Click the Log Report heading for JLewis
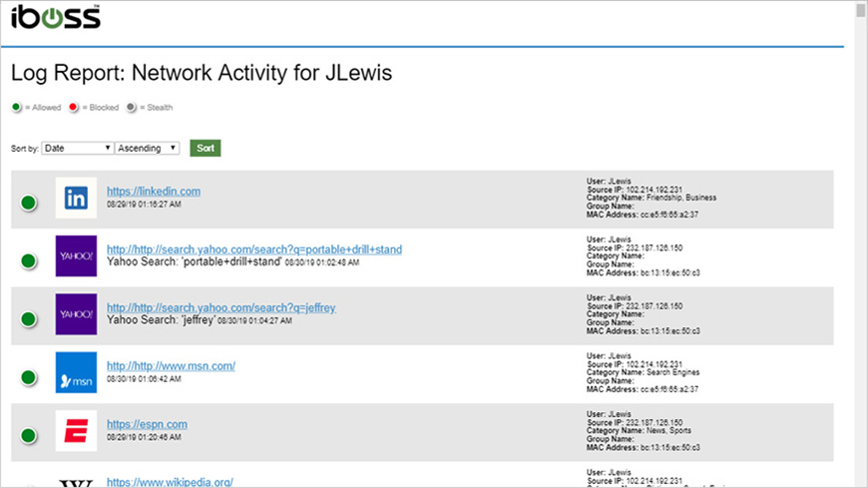868x488 pixels. pyautogui.click(x=202, y=73)
